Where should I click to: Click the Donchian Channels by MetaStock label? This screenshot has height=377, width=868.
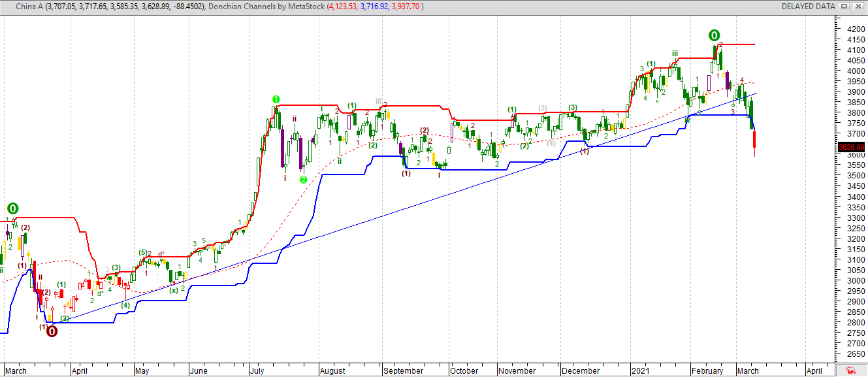point(267,6)
